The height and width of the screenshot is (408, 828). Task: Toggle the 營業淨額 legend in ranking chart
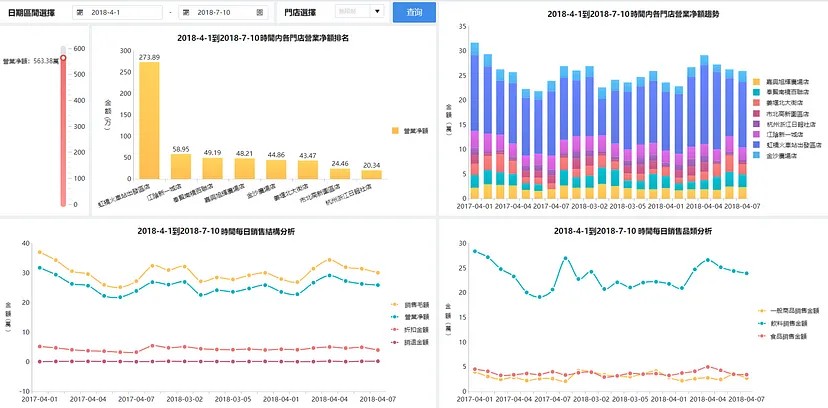(x=410, y=130)
